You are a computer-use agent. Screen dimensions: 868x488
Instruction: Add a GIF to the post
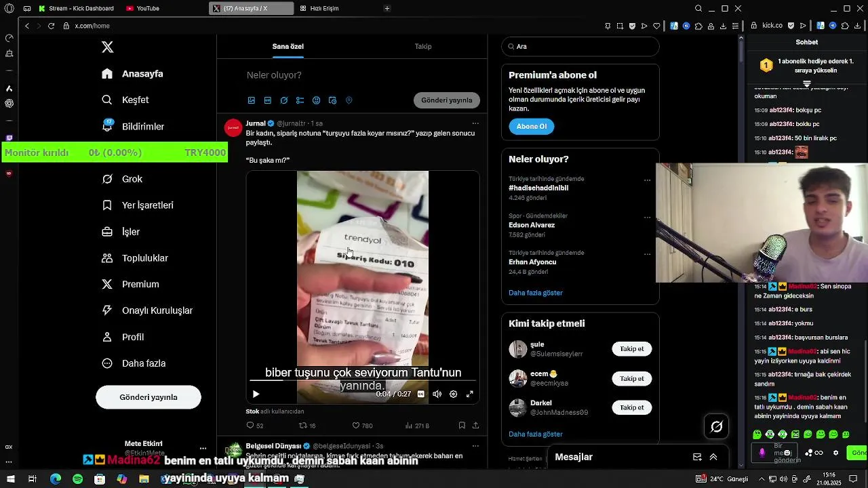pos(268,100)
